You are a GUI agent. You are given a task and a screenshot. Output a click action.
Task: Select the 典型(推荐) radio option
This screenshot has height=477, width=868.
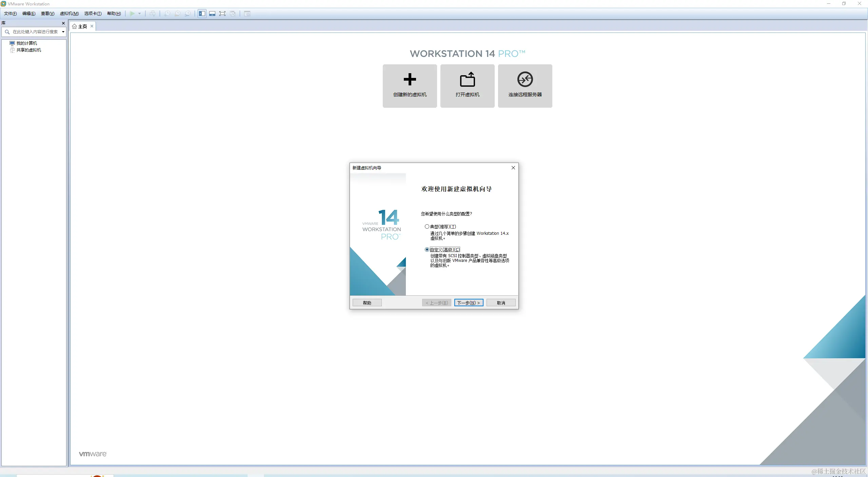427,227
